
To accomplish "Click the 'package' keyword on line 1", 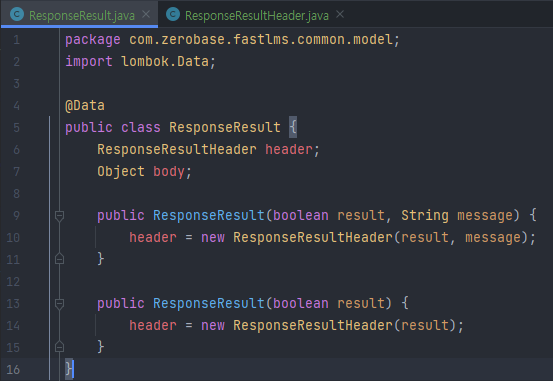I will tap(93, 40).
